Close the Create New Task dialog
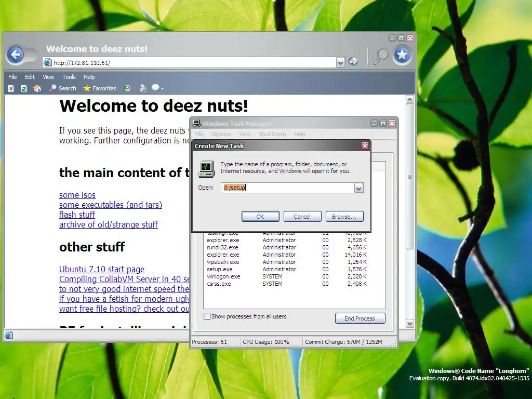The width and height of the screenshot is (532, 399). pos(365,145)
